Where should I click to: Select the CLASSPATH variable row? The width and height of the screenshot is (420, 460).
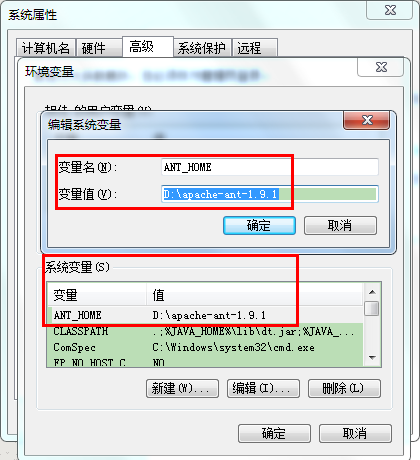(205, 331)
